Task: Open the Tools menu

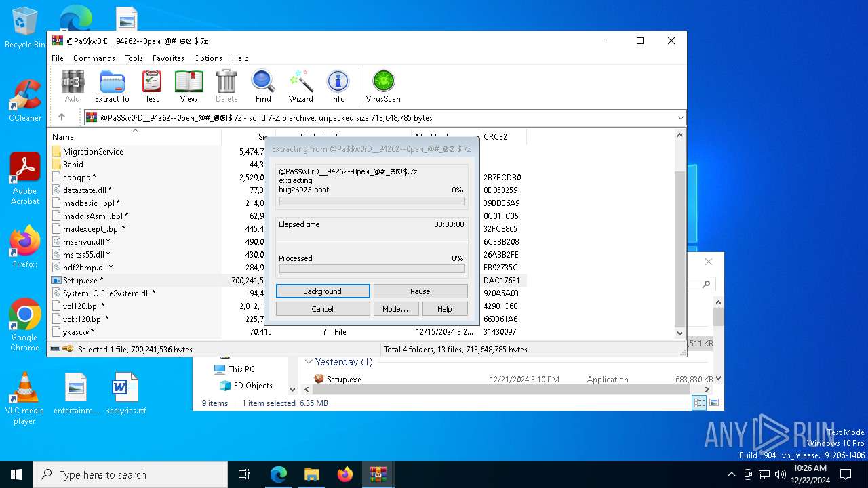Action: [134, 58]
